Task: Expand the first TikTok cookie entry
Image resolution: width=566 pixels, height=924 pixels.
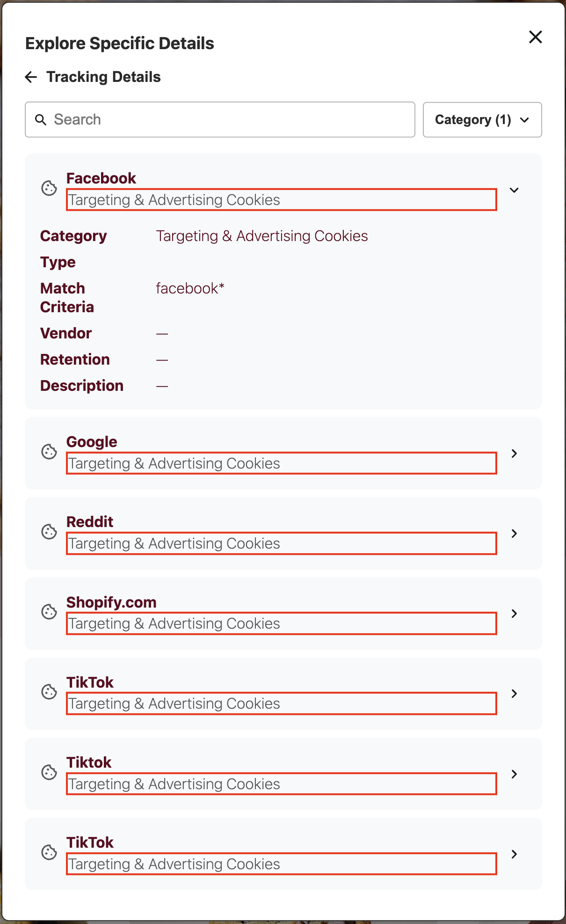Action: coord(514,693)
